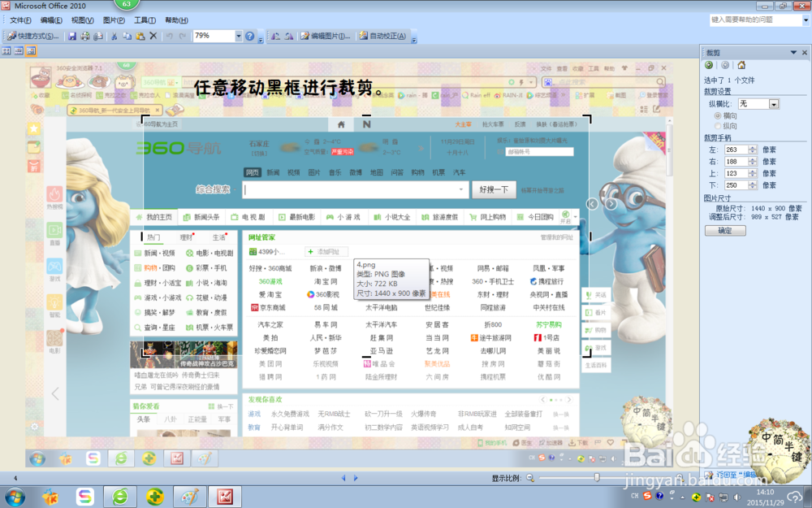812x508 pixels.
Task: Click the 自动校正(A) button
Action: (382, 36)
